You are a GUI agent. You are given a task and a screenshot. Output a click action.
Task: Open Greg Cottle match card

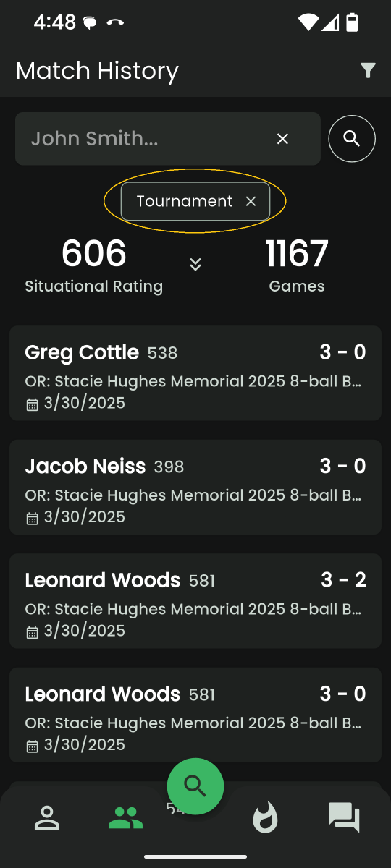195,373
